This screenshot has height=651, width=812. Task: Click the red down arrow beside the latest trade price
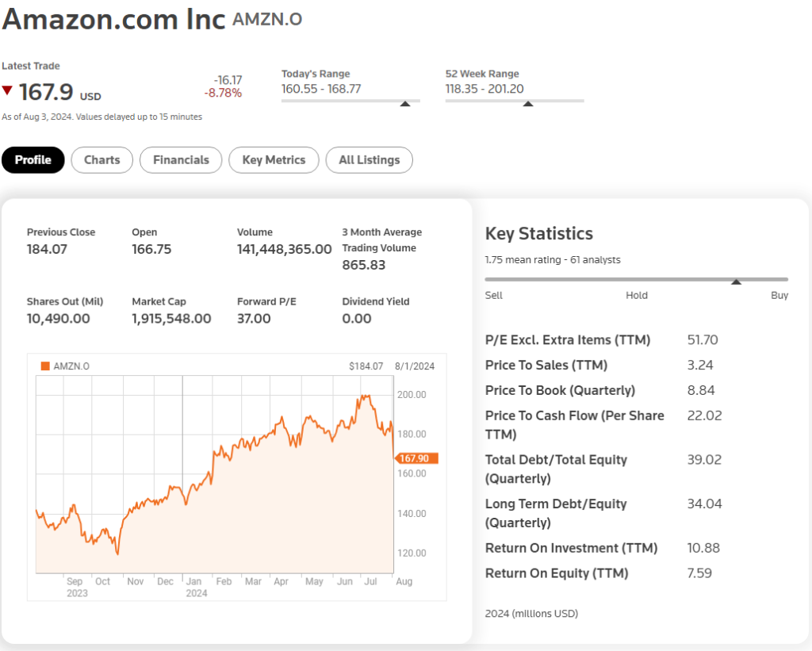pyautogui.click(x=7, y=90)
